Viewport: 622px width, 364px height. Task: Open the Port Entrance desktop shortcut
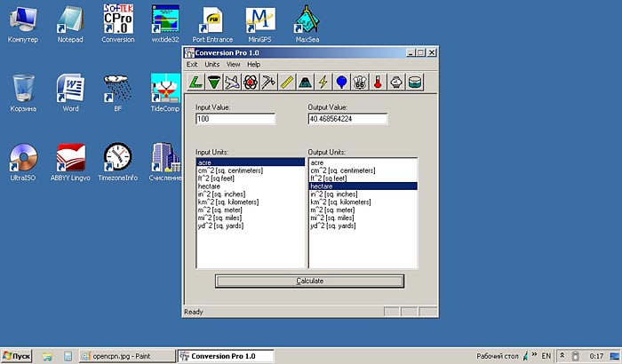(212, 24)
